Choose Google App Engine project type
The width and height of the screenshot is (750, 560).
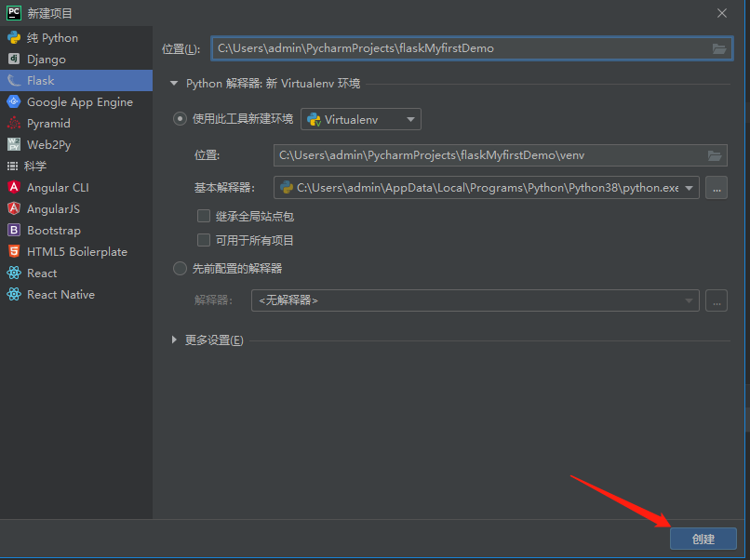click(x=76, y=102)
